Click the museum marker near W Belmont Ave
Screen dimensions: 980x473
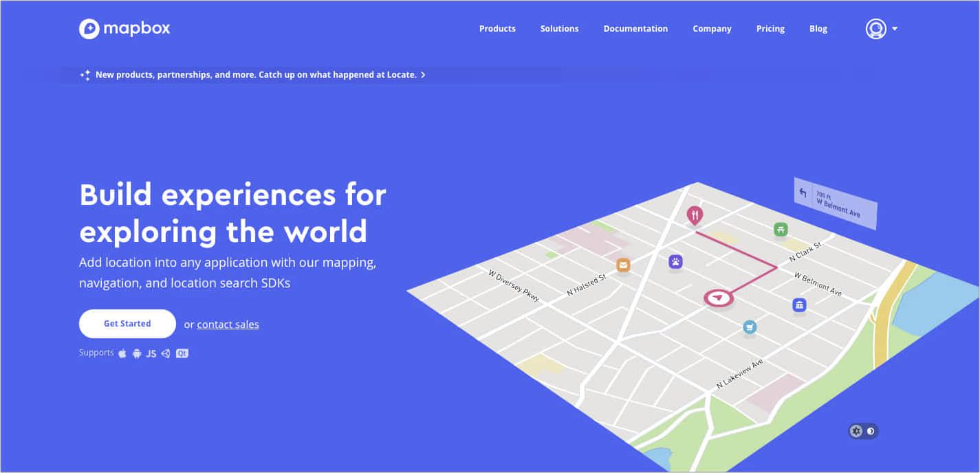tap(799, 305)
